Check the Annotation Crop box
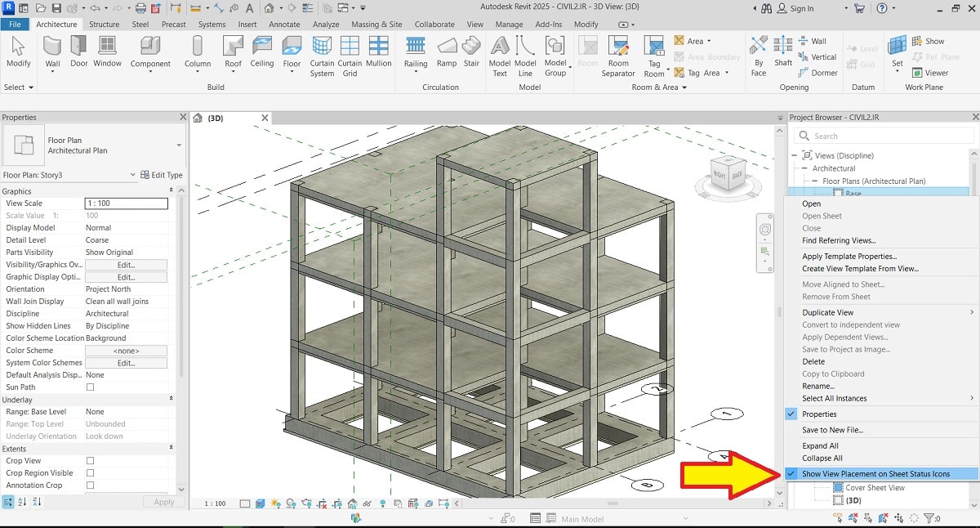 [x=90, y=485]
